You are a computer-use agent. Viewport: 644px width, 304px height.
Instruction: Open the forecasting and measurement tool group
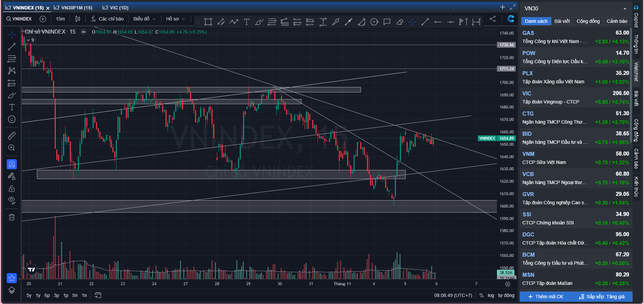pos(12,83)
